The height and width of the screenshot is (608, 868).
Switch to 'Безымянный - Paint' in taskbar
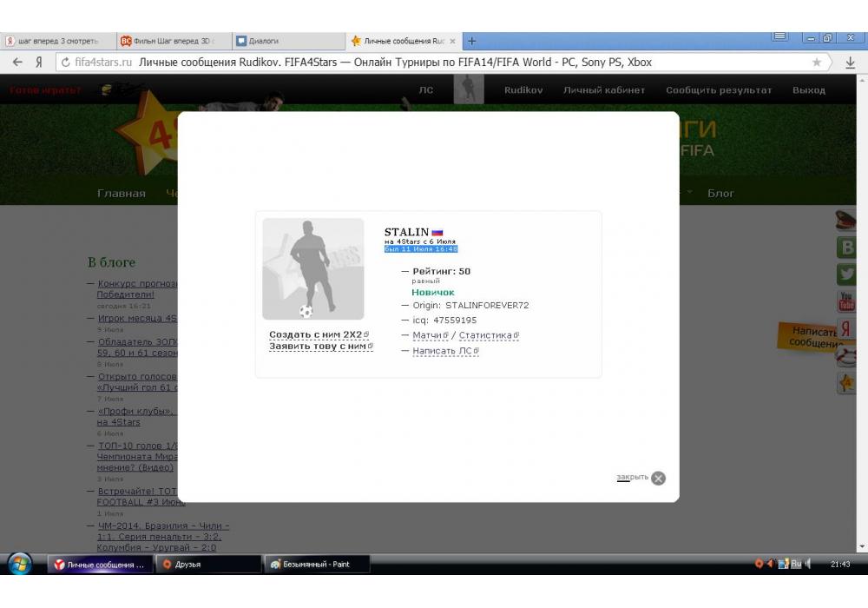coord(317,565)
